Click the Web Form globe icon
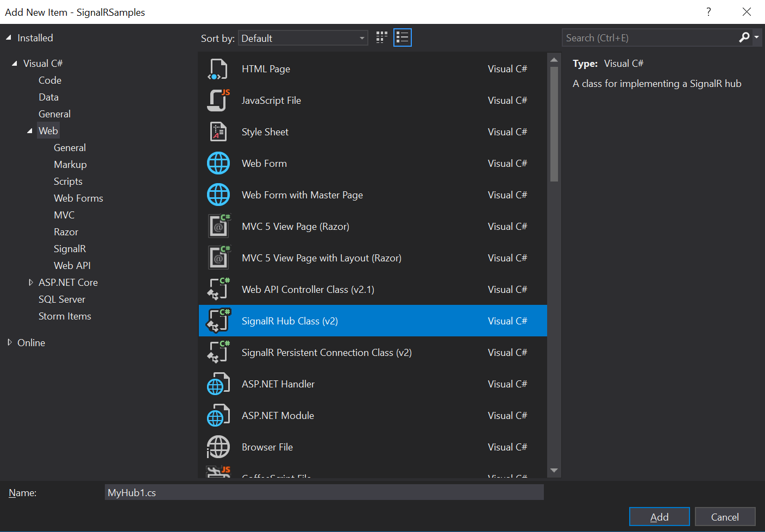 click(x=218, y=163)
